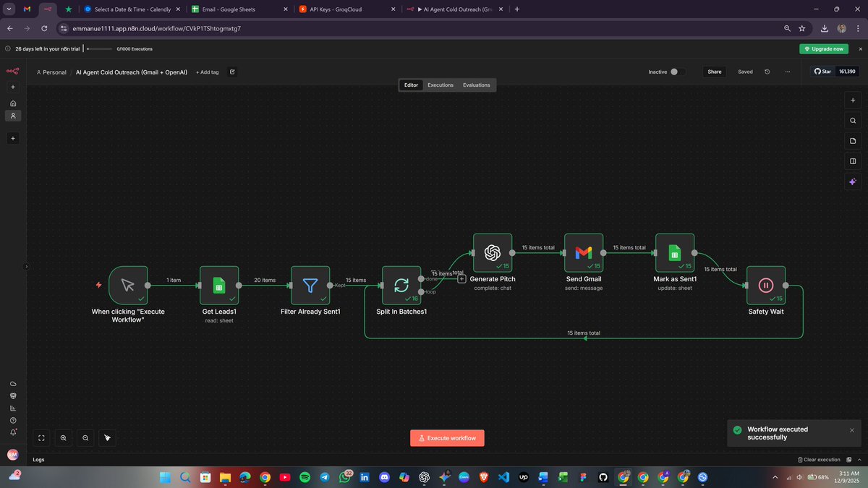The width and height of the screenshot is (868, 488).
Task: Dismiss the Workflow executed successfully toast
Action: tap(851, 429)
